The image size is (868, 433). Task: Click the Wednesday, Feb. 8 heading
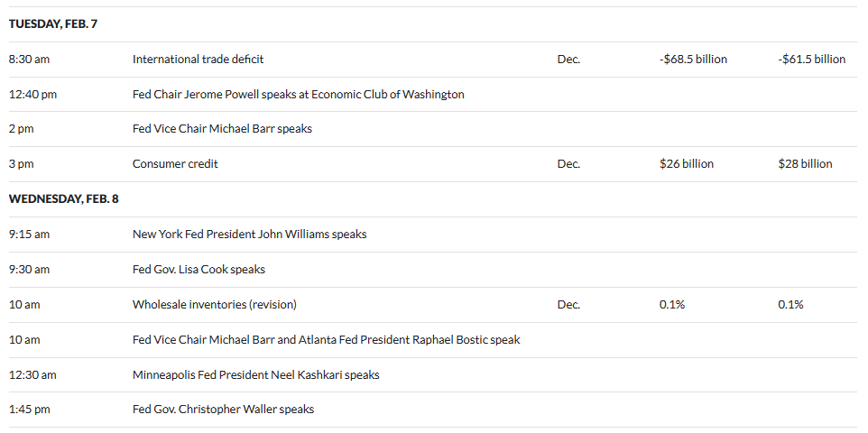(63, 198)
